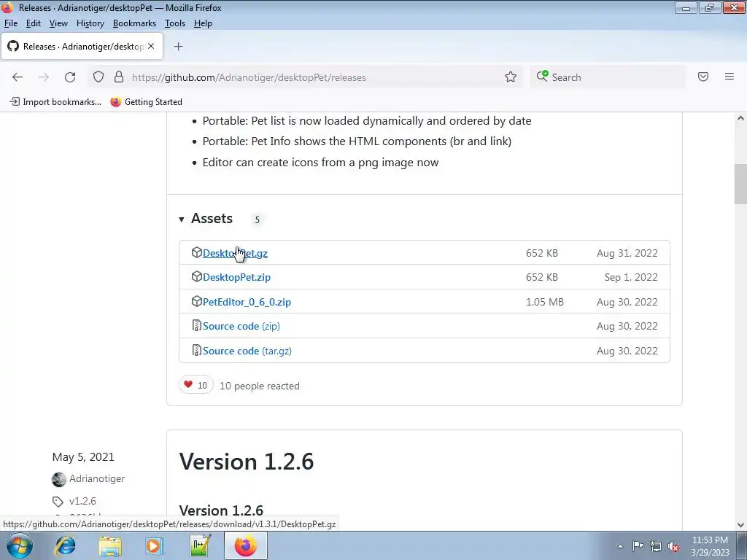Close the Releases tab
The image size is (747, 560).
pyautogui.click(x=151, y=46)
